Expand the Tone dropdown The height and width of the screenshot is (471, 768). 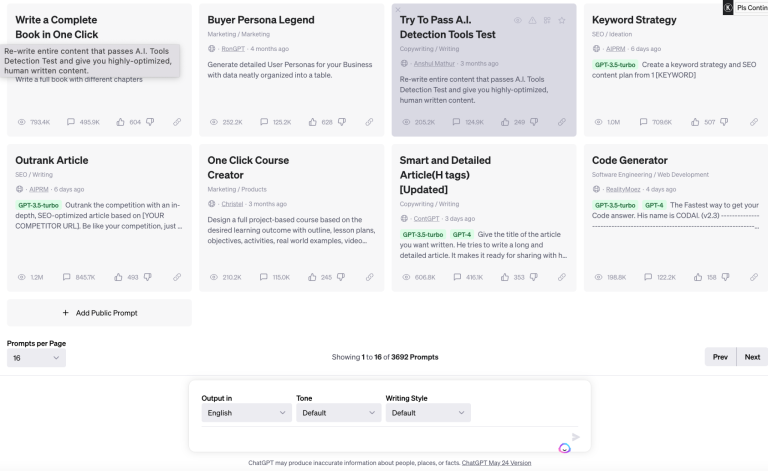coord(335,412)
